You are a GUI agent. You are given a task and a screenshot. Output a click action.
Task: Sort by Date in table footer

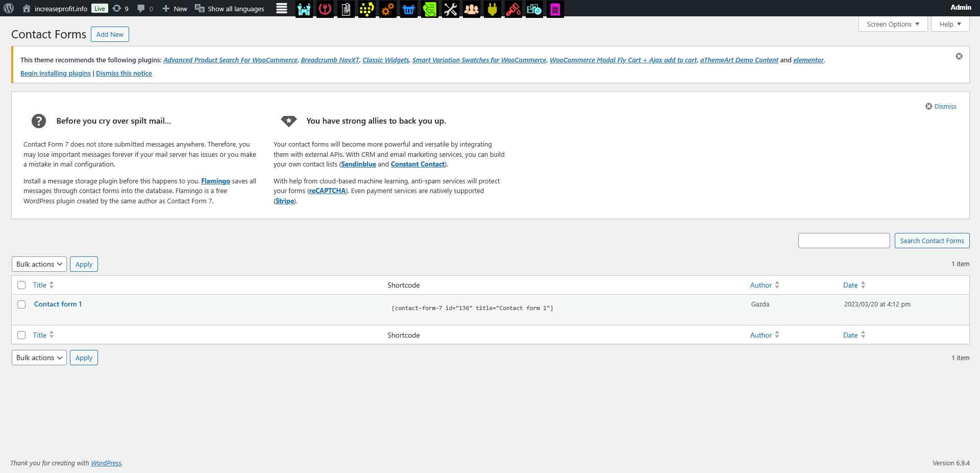coord(854,335)
